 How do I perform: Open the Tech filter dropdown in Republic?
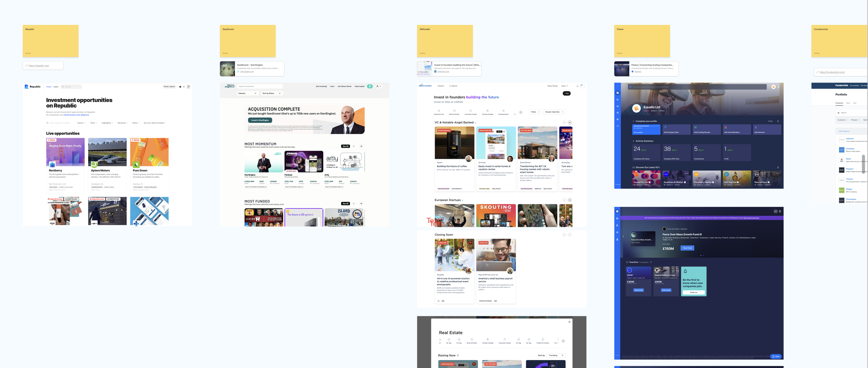pyautogui.click(x=93, y=123)
